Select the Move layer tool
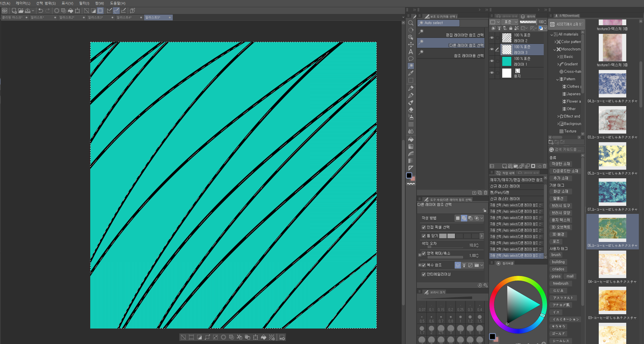 pyautogui.click(x=411, y=44)
